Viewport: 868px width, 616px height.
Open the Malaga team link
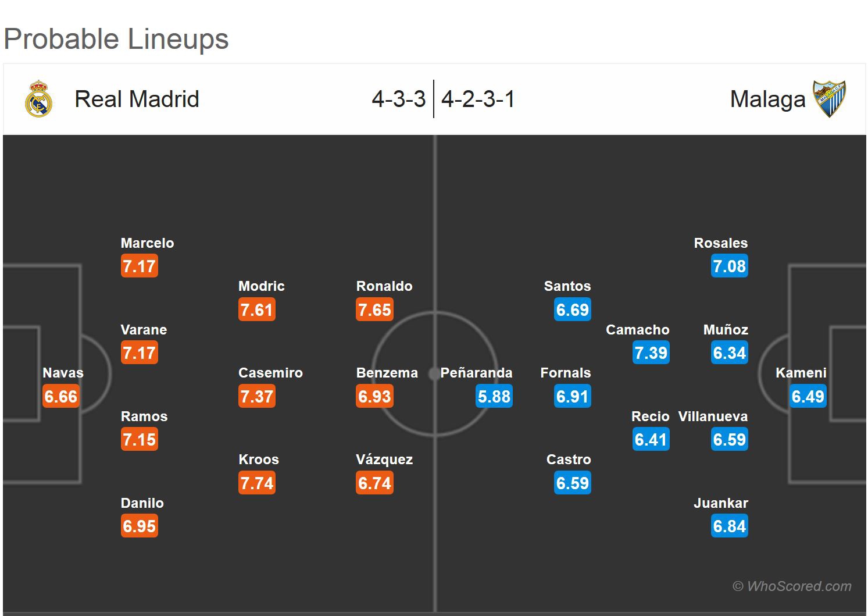(767, 99)
